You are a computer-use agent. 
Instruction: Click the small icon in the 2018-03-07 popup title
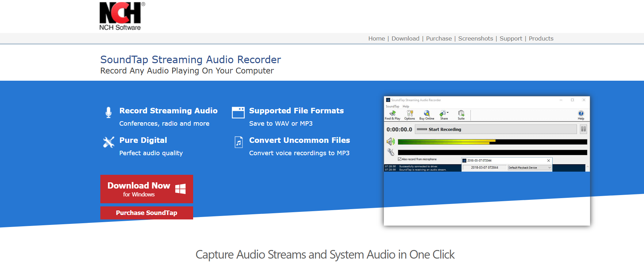464,160
